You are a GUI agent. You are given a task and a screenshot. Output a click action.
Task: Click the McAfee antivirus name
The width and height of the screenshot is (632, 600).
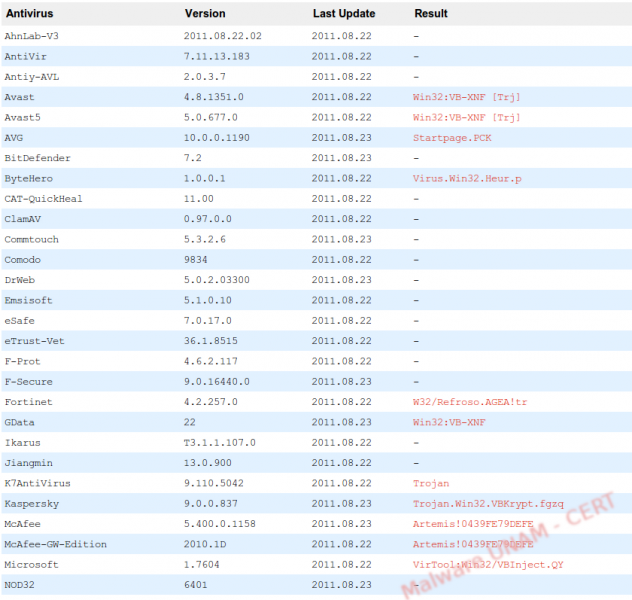pos(23,524)
